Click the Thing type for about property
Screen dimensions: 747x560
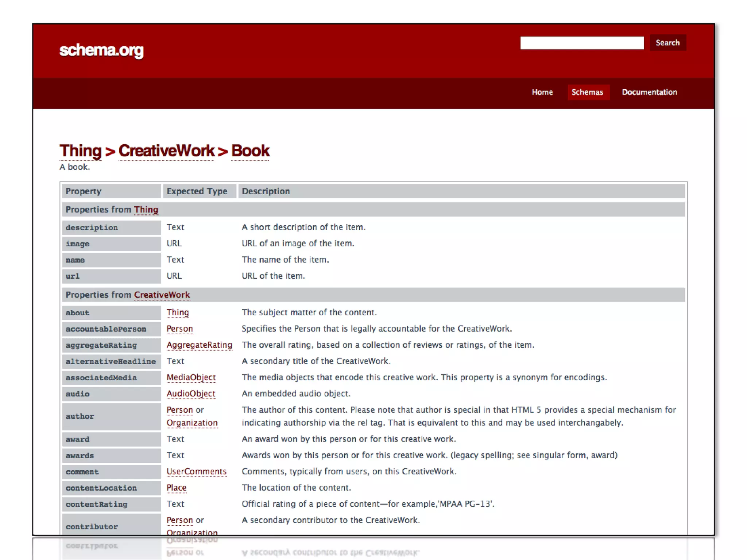click(178, 312)
